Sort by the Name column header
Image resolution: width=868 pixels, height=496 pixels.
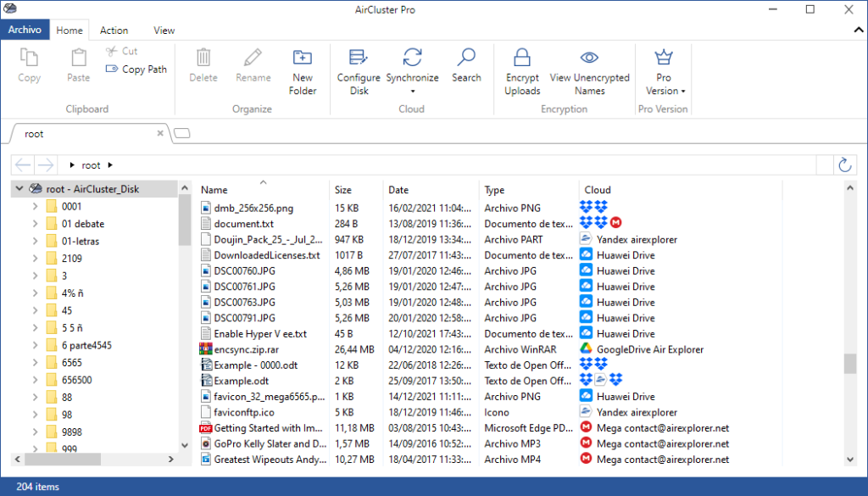pyautogui.click(x=263, y=189)
